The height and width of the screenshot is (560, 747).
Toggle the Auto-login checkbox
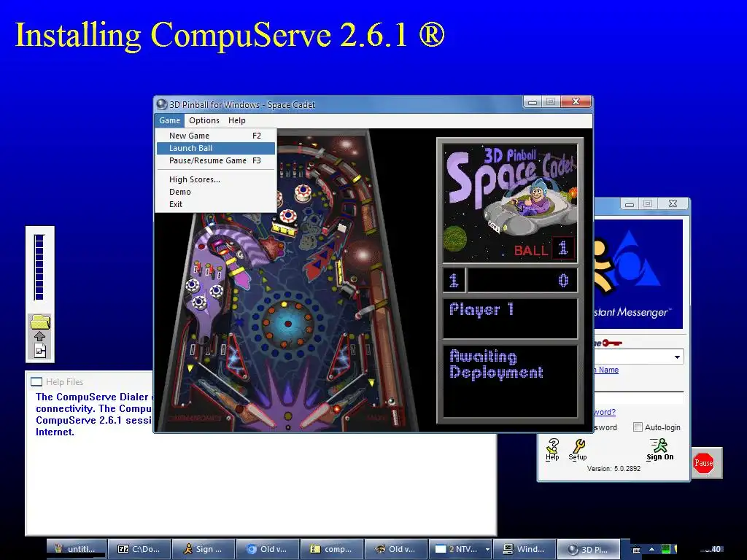pyautogui.click(x=638, y=427)
